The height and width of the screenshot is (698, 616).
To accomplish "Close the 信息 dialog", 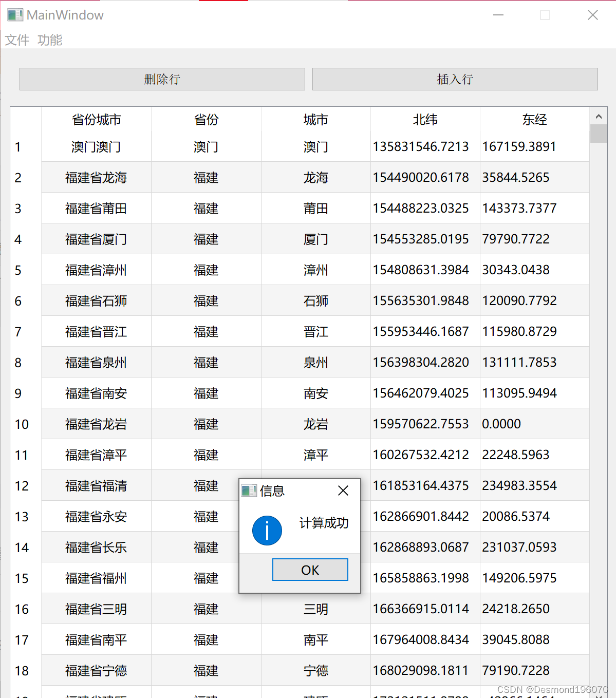I will click(x=343, y=491).
